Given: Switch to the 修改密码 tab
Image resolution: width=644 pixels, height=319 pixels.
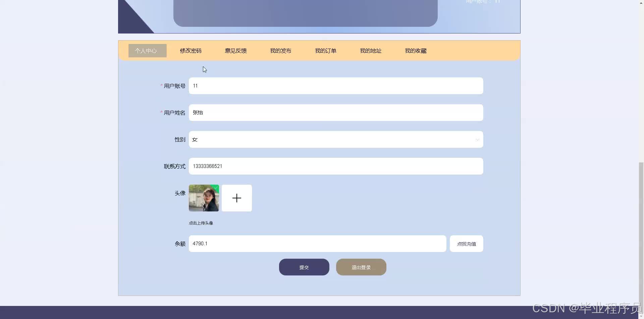Looking at the screenshot, I should pyautogui.click(x=191, y=51).
